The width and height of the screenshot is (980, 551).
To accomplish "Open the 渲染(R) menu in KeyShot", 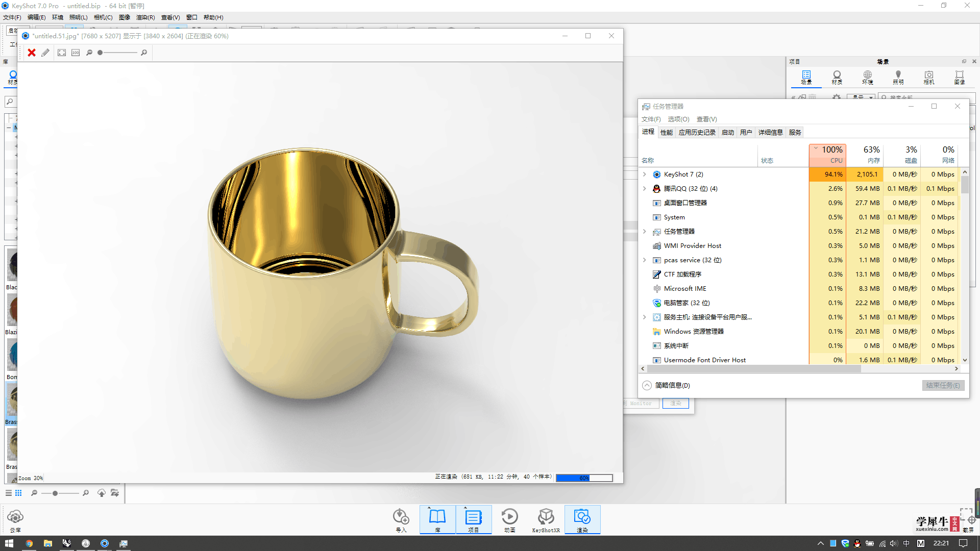I will click(x=145, y=17).
